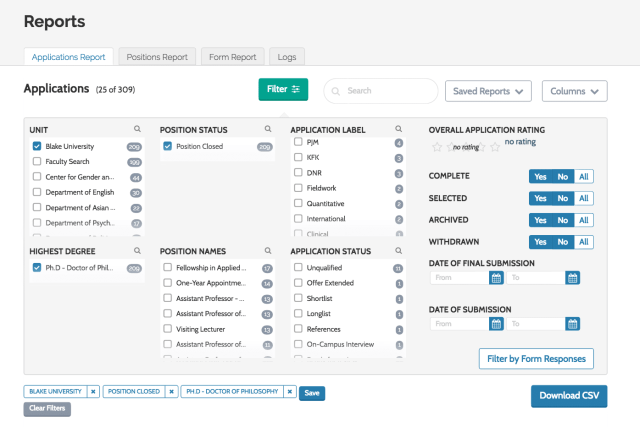Open calendar for Date of Submission To
This screenshot has height=427, width=640.
click(573, 324)
